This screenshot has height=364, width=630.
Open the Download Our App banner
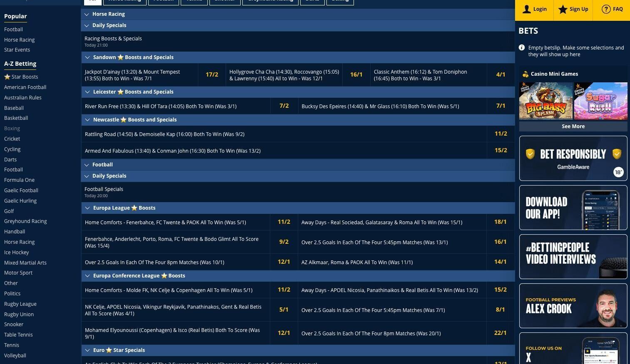(573, 208)
